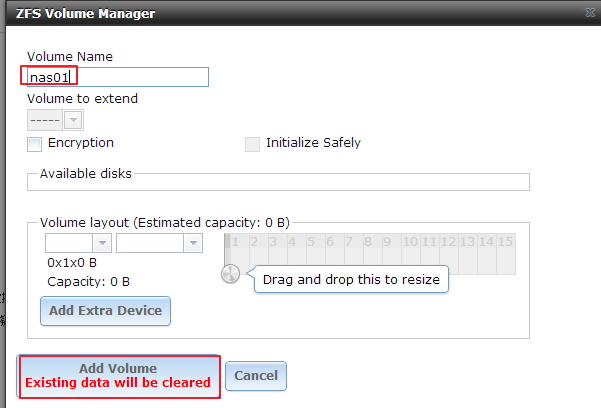The image size is (601, 408).
Task: Click Add Volume, existing data cleared
Action: tap(118, 376)
